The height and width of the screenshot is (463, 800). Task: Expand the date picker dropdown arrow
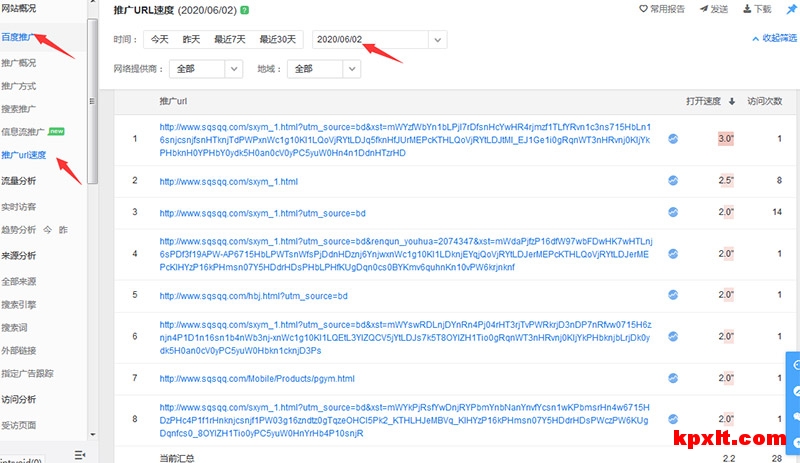[x=438, y=40]
